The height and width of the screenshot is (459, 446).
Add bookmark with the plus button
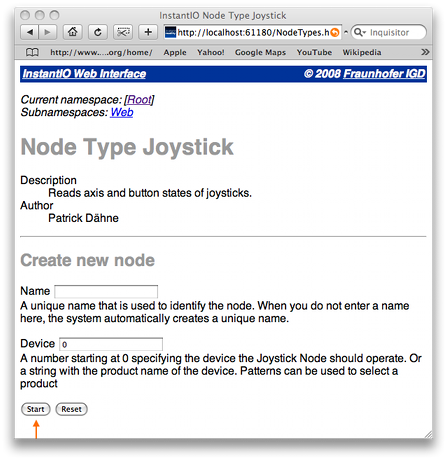pos(148,32)
